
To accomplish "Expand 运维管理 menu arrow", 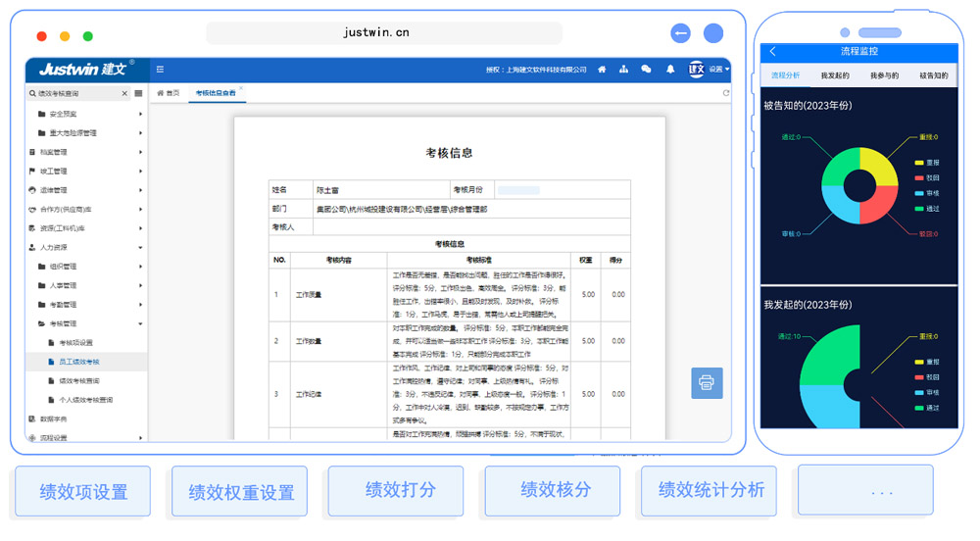I will coord(140,190).
